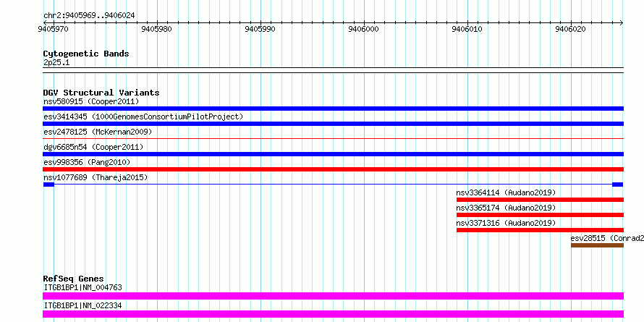Screen dimensions: 644x322
Task: Click the 2p25.1 cytogenetic band label
Action: [56, 63]
